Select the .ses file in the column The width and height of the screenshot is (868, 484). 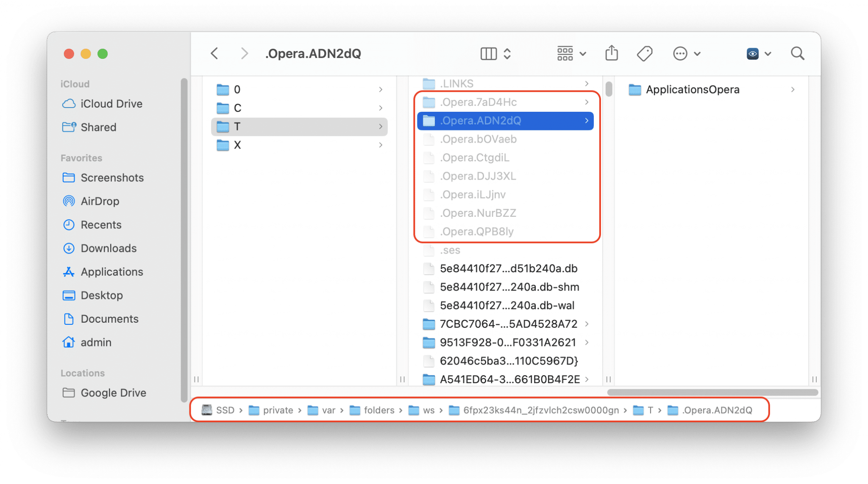[x=451, y=250]
